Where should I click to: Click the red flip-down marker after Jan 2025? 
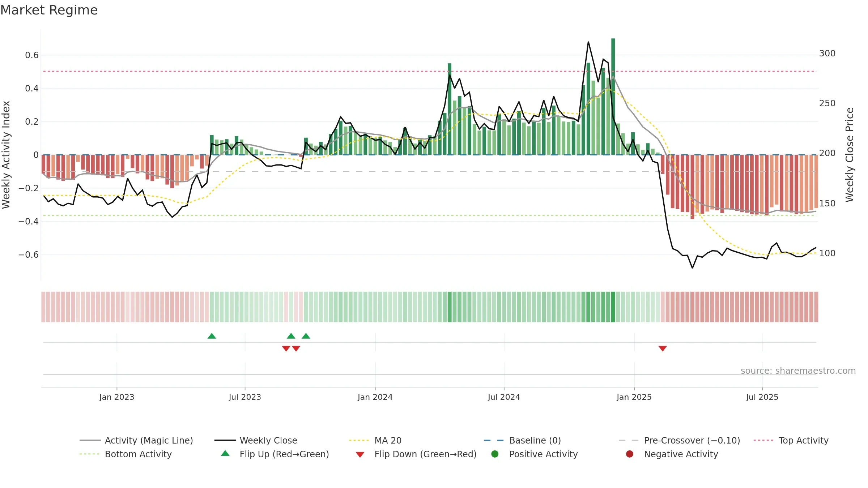tap(663, 348)
